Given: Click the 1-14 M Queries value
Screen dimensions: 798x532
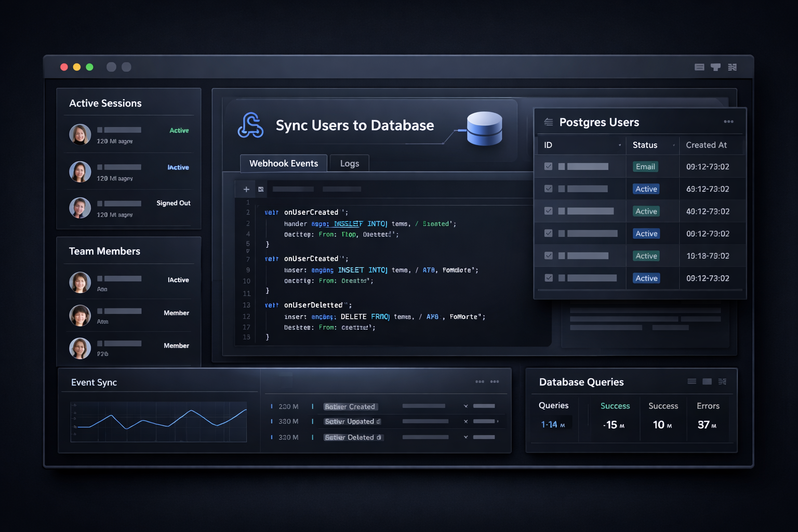Looking at the screenshot, I should 553,424.
